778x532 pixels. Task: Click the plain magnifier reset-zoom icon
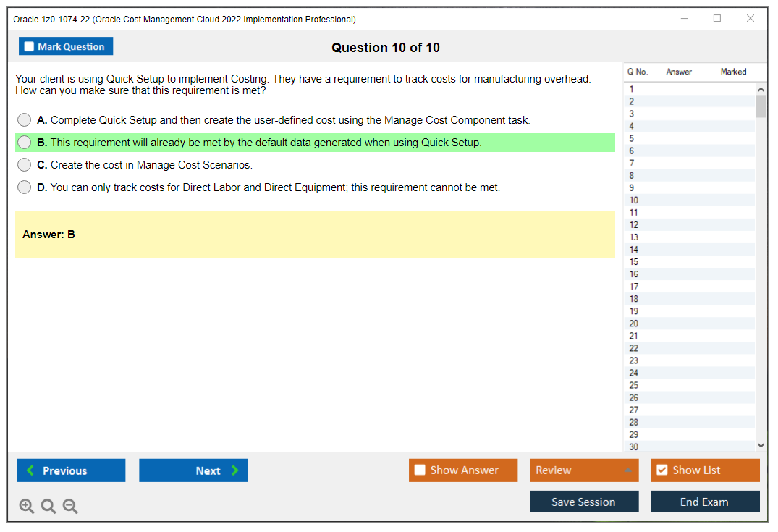[48, 506]
